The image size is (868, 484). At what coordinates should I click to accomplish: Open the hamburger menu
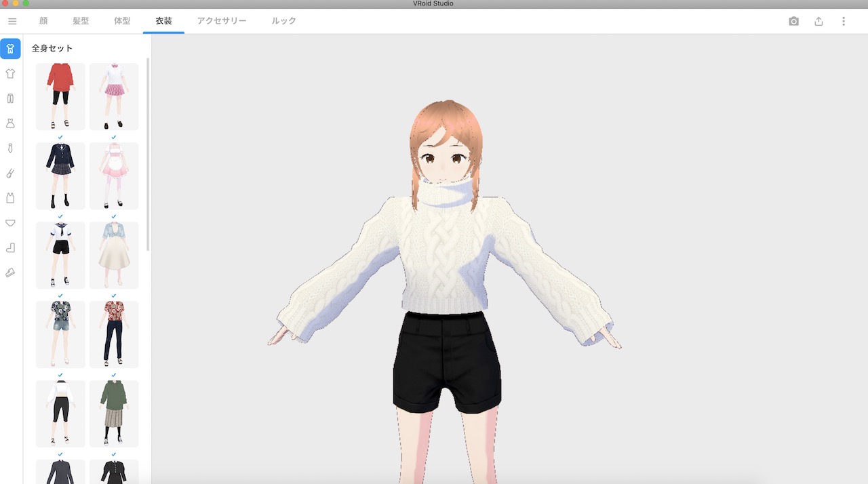tap(12, 20)
